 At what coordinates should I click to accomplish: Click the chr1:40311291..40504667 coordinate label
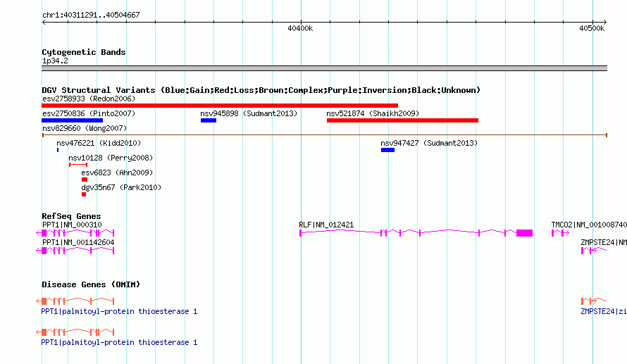click(x=91, y=15)
